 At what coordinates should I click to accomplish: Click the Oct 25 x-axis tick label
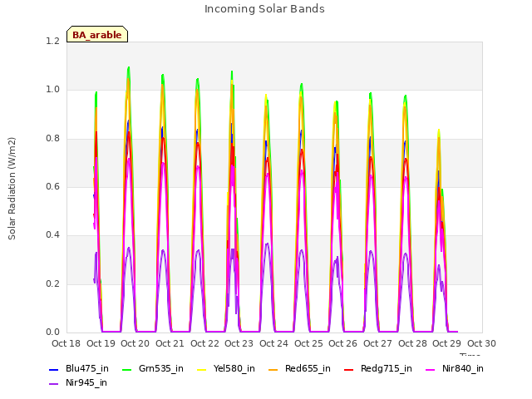click(x=308, y=343)
